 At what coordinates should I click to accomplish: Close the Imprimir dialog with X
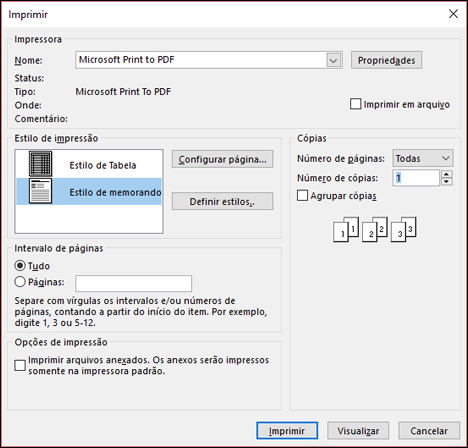453,14
